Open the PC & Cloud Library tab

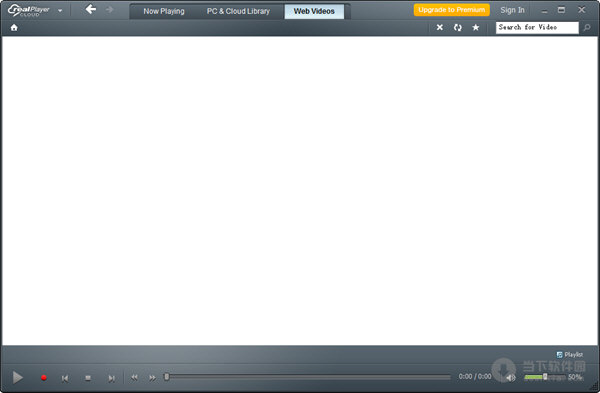coord(238,11)
